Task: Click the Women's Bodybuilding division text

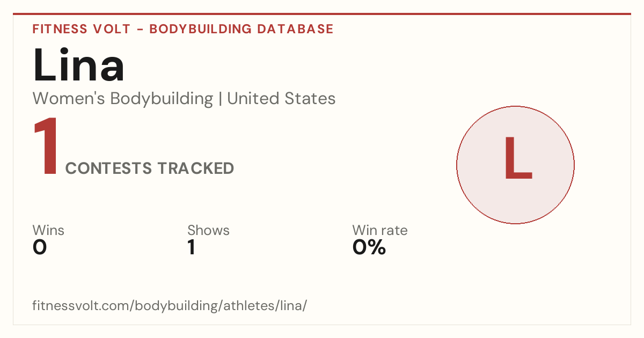Action: point(123,99)
